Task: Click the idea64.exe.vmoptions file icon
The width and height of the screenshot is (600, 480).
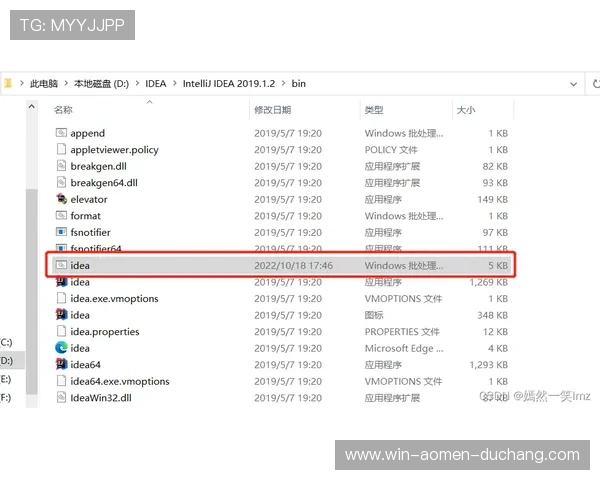Action: (x=61, y=381)
